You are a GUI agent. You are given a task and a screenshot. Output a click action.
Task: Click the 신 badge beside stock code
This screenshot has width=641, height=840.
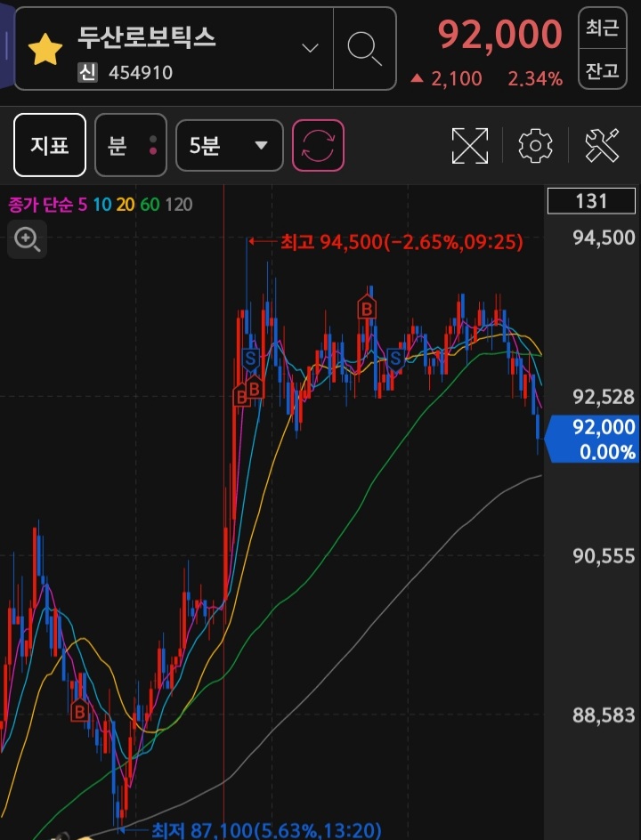87,72
